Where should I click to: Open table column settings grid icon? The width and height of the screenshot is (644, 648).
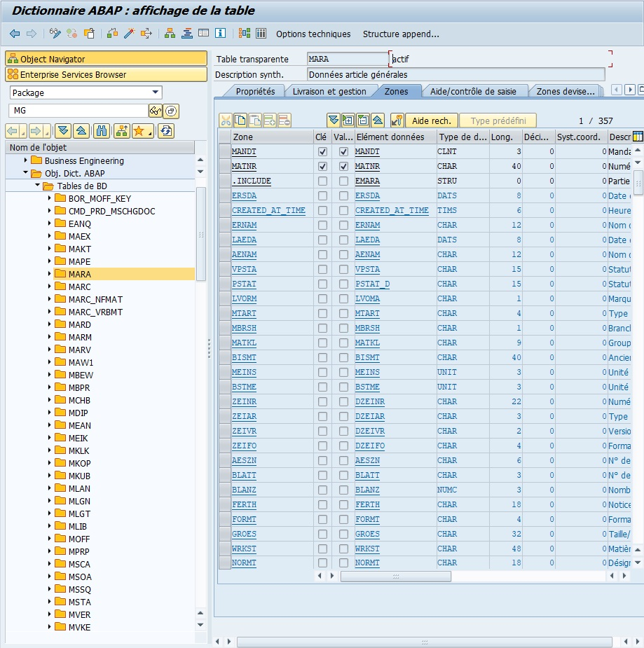tap(638, 137)
